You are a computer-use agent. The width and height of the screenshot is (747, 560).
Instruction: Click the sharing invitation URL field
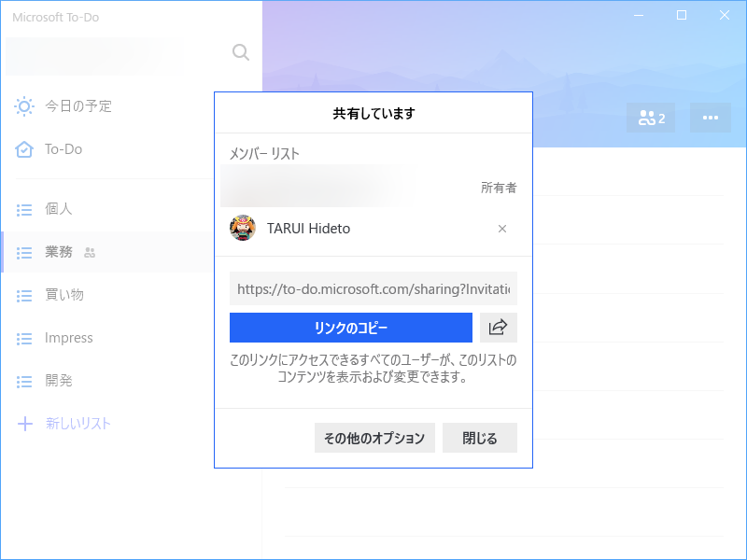pyautogui.click(x=373, y=288)
